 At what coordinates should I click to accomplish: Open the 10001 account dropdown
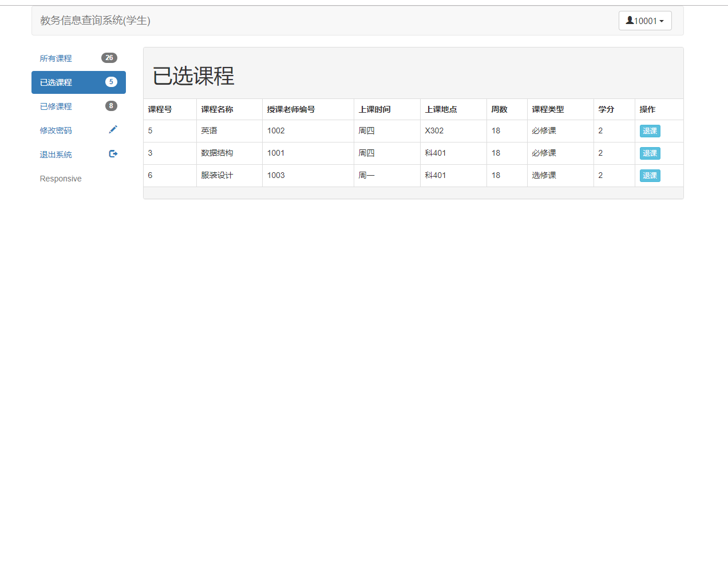tap(645, 20)
